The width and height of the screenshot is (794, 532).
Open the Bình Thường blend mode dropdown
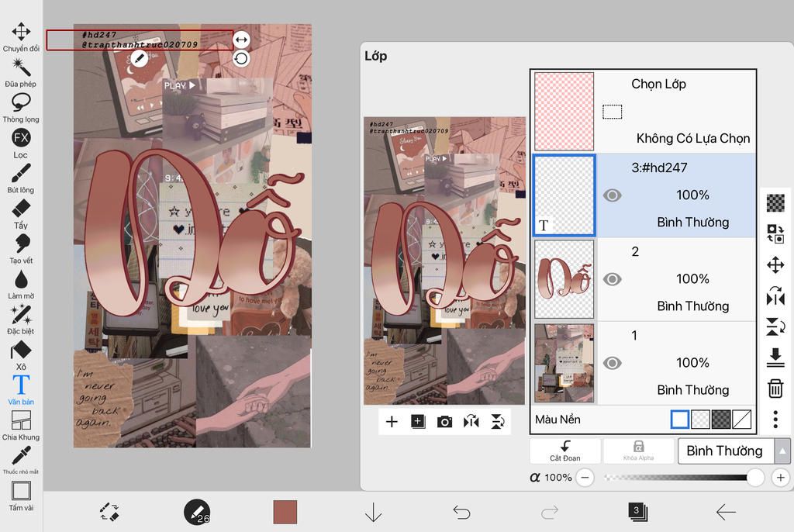(725, 451)
